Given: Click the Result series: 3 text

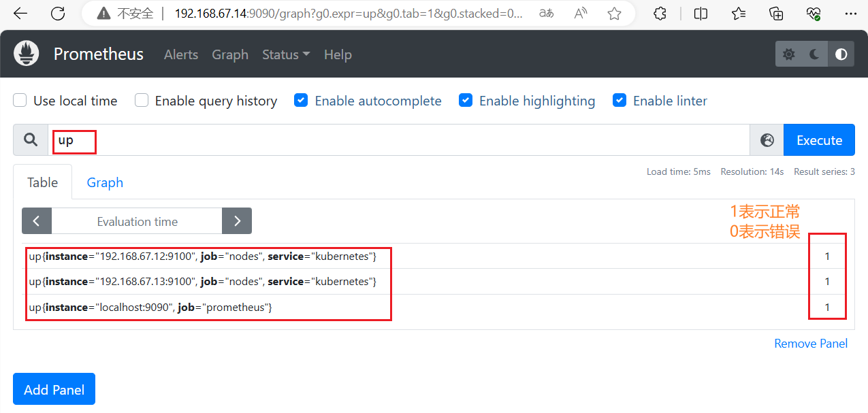Looking at the screenshot, I should [x=824, y=171].
